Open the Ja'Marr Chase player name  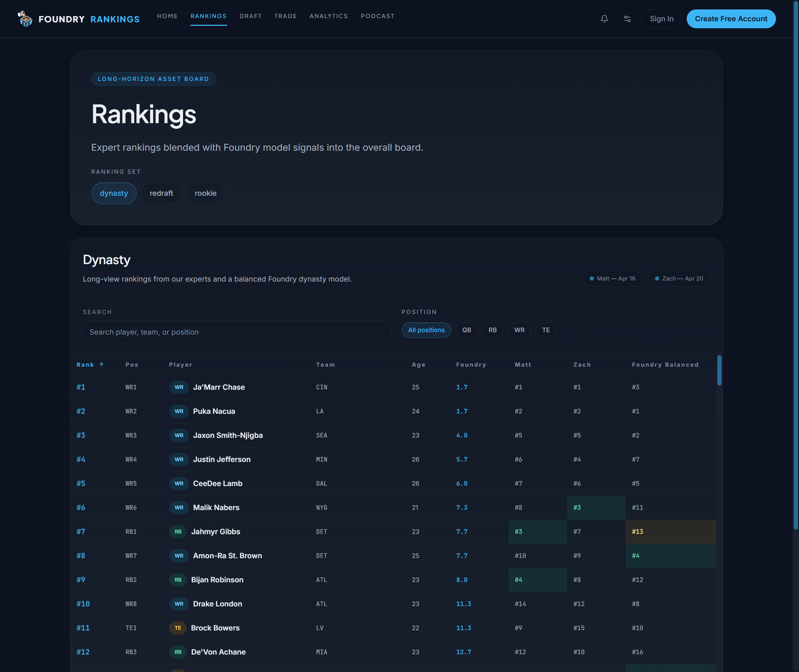pos(219,387)
